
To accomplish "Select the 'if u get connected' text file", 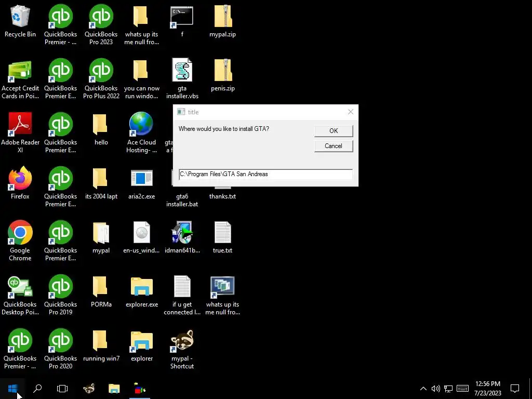I will pyautogui.click(x=182, y=295).
